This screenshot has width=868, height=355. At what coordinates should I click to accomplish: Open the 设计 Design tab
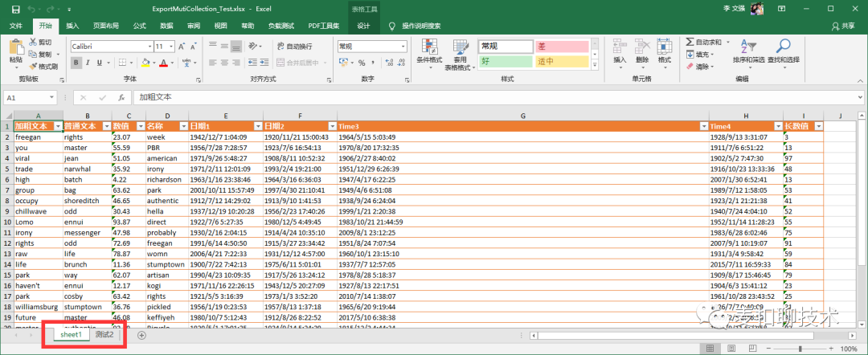(363, 26)
